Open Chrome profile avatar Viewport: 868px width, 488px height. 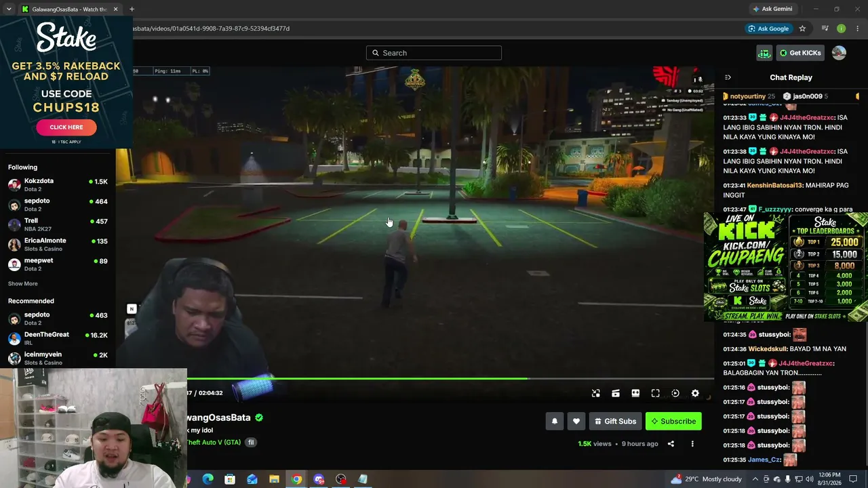[x=842, y=28]
